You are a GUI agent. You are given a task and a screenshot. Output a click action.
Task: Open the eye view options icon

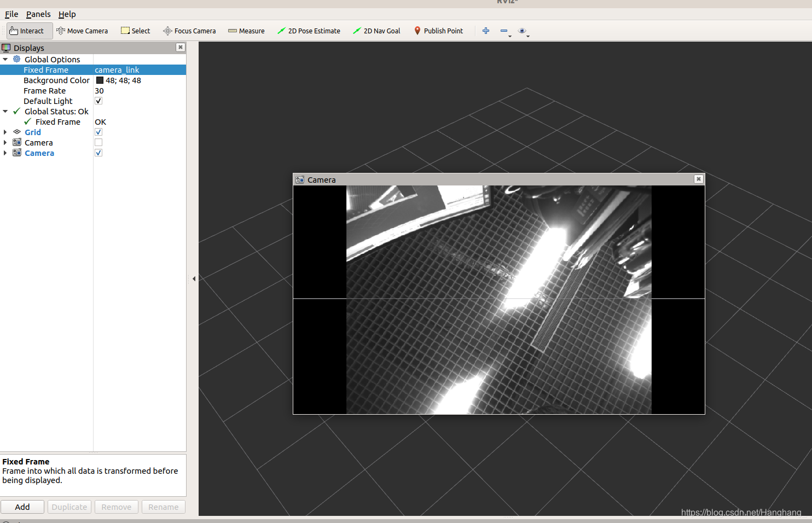(522, 31)
